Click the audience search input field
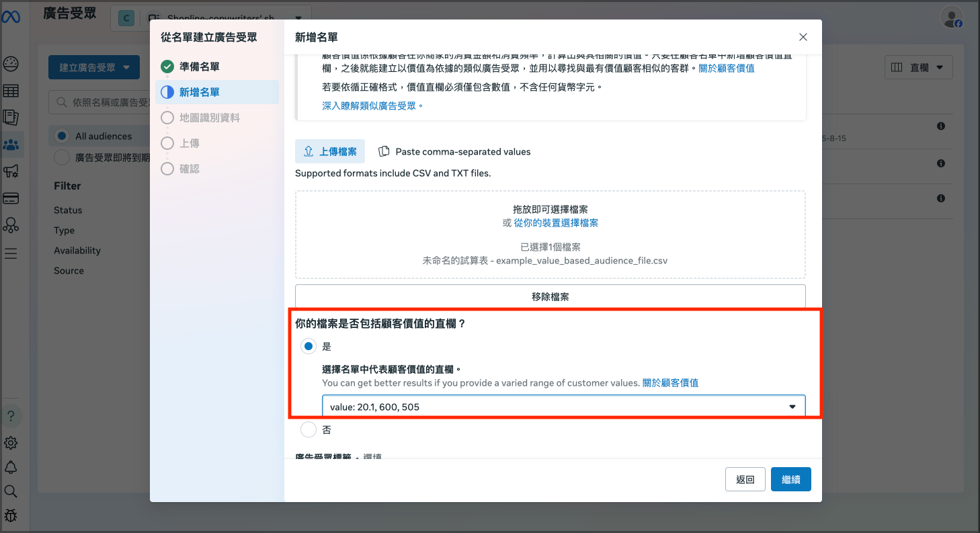980x533 pixels. [x=101, y=102]
